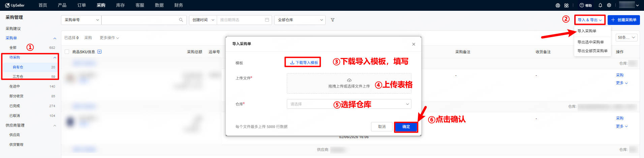Select 已取消 in sidebar

[14, 116]
